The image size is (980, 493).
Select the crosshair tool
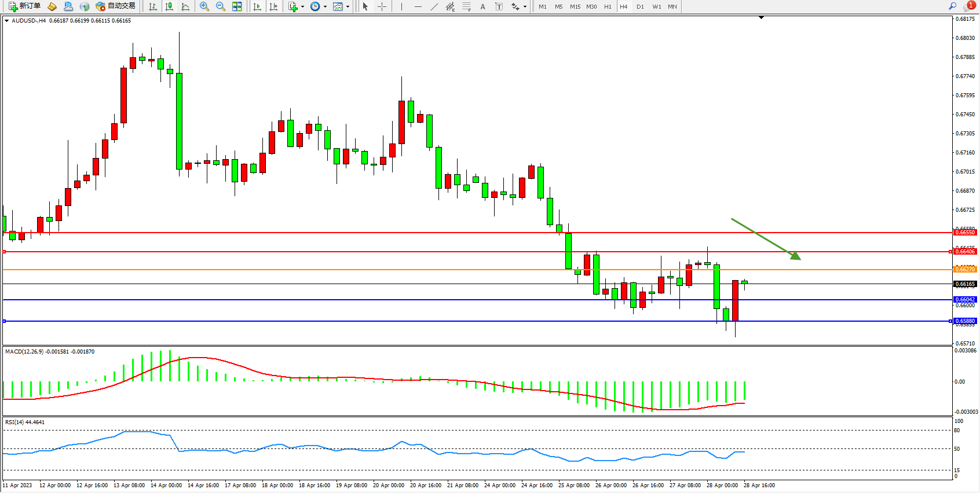click(x=382, y=6)
